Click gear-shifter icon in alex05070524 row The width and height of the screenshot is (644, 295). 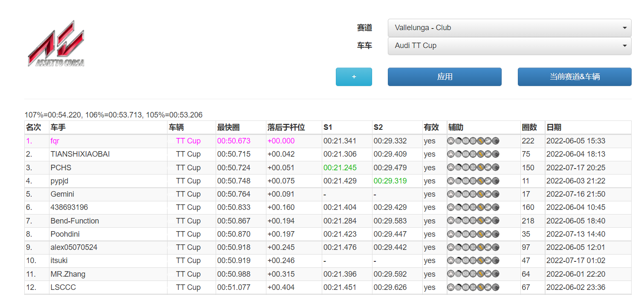point(473,247)
